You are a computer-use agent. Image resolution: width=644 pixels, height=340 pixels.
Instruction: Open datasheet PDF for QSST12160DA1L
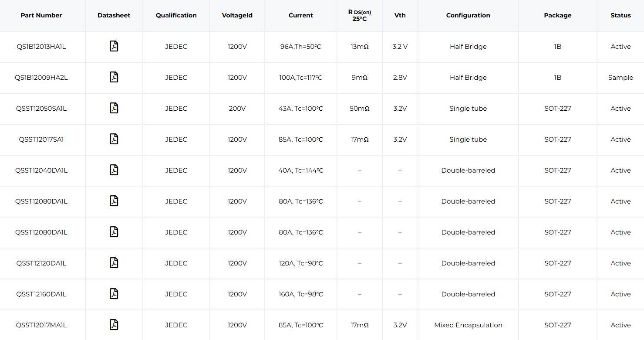click(x=114, y=294)
